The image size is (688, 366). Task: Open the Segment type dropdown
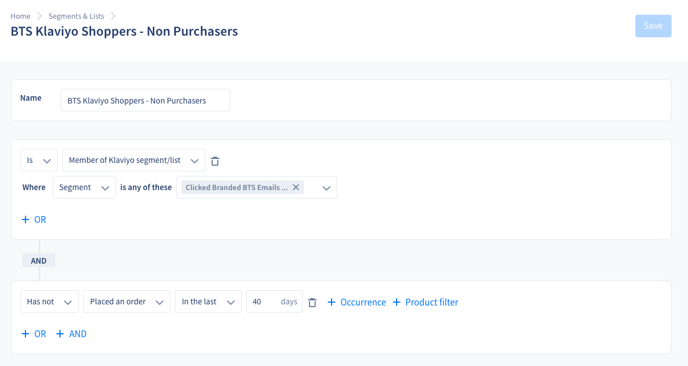[84, 187]
